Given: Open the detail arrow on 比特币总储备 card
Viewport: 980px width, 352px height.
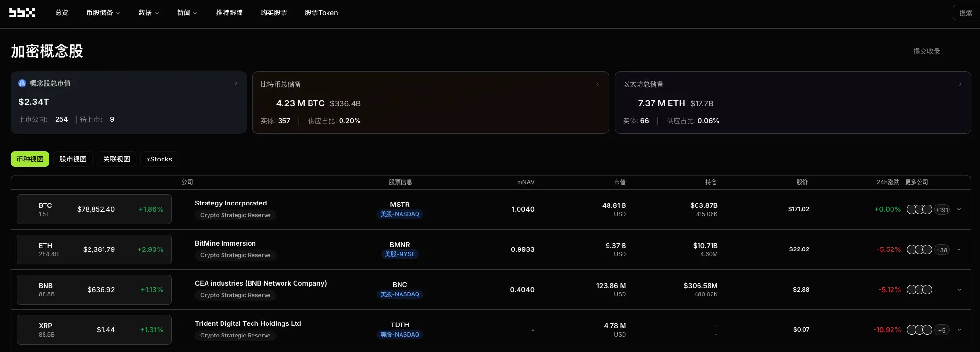Looking at the screenshot, I should (x=598, y=84).
